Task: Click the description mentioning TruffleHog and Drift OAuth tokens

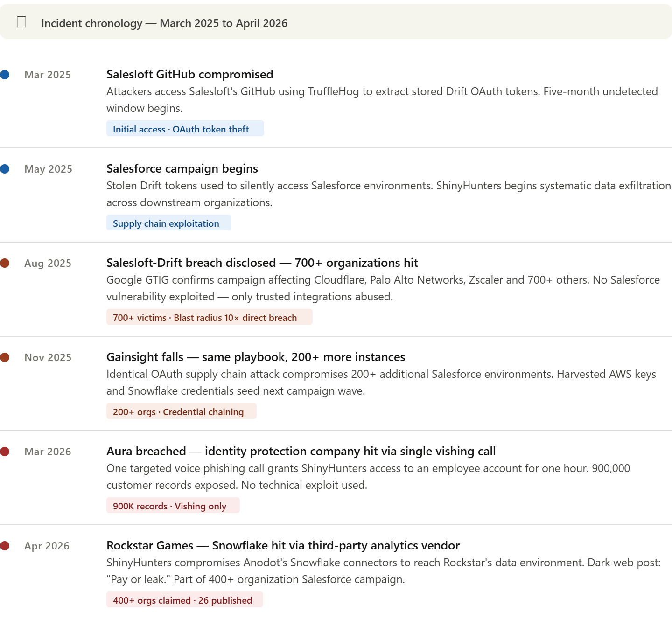Action: coord(382,100)
